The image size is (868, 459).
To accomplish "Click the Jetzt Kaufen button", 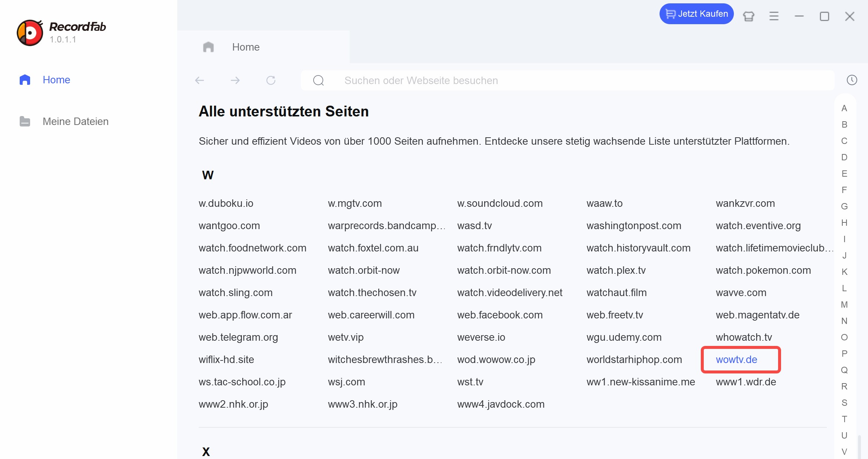I will point(696,14).
